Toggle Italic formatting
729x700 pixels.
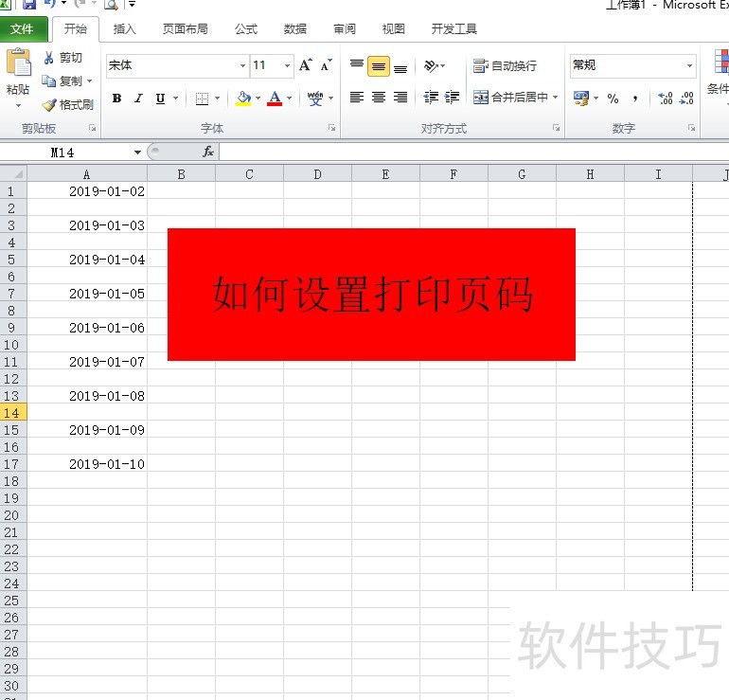[138, 99]
